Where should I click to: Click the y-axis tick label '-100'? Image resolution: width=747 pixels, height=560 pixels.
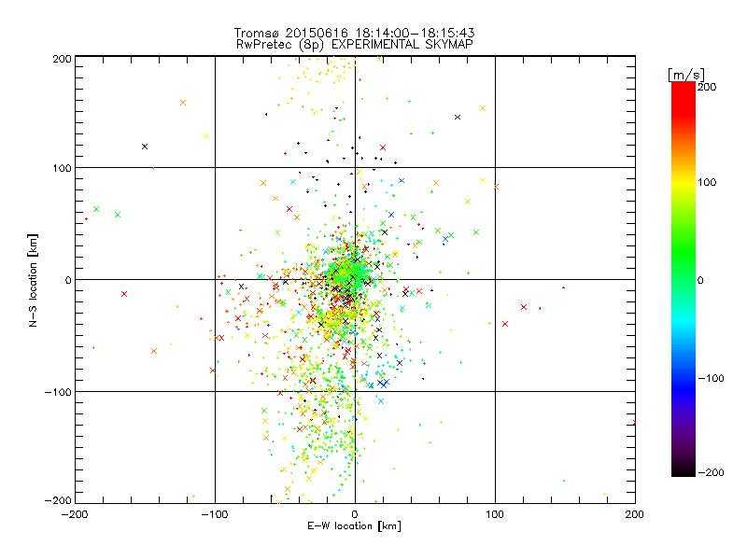(58, 393)
